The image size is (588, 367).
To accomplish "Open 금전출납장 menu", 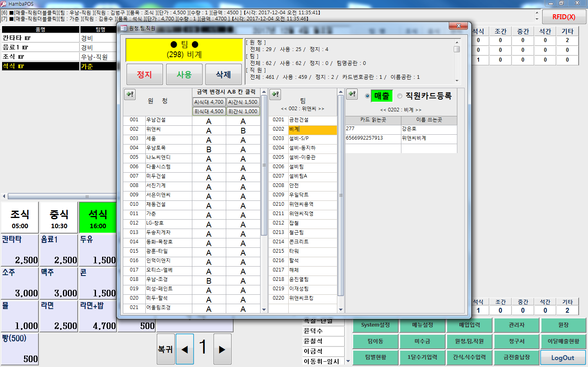I will pyautogui.click(x=517, y=357).
